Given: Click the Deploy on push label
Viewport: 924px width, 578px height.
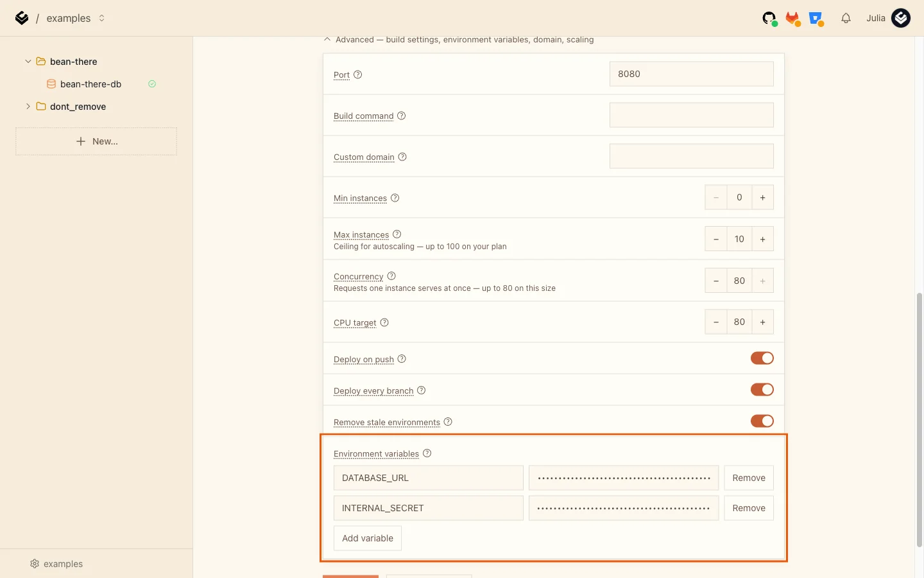Looking at the screenshot, I should pos(364,360).
